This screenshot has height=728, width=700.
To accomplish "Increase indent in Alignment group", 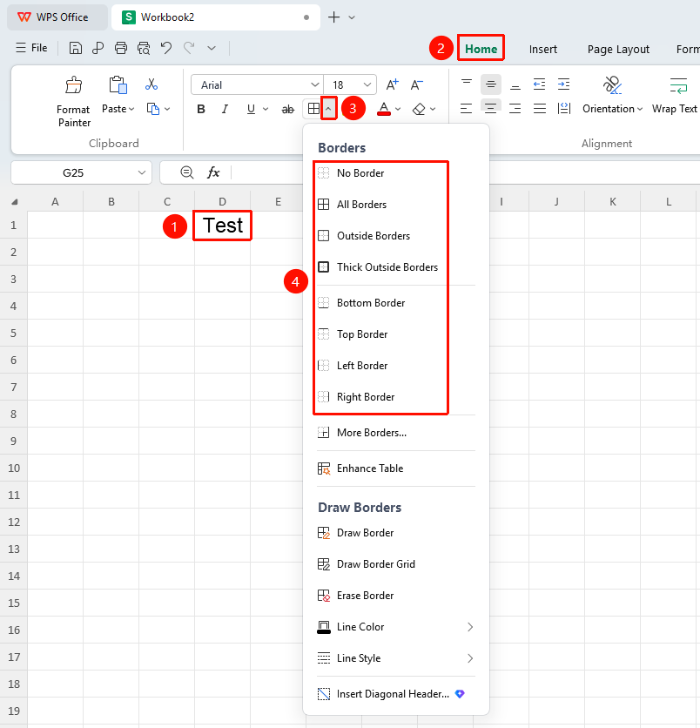I will [563, 84].
